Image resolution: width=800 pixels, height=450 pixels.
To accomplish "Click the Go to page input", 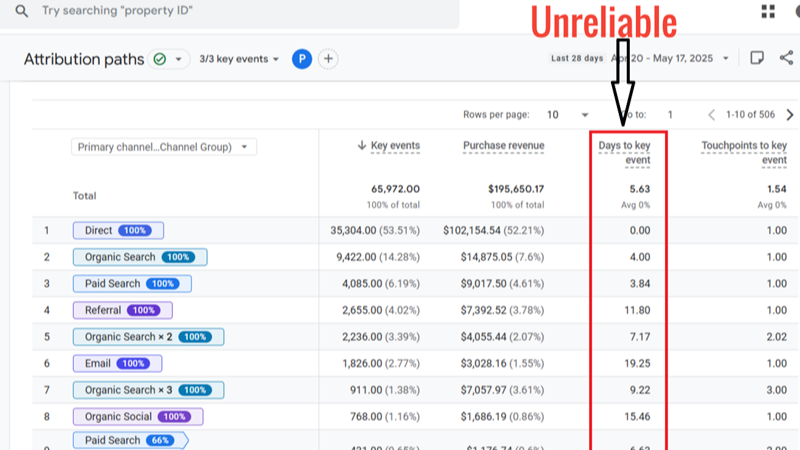I will [670, 115].
